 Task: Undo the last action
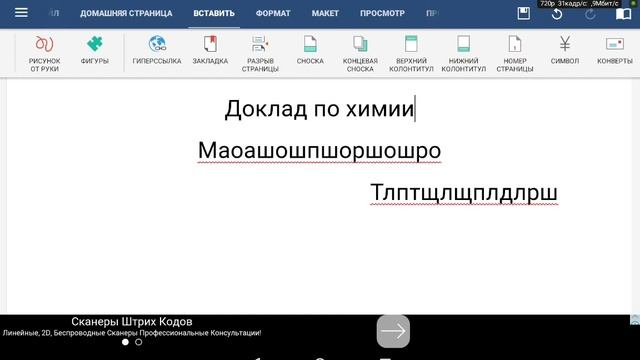(557, 14)
